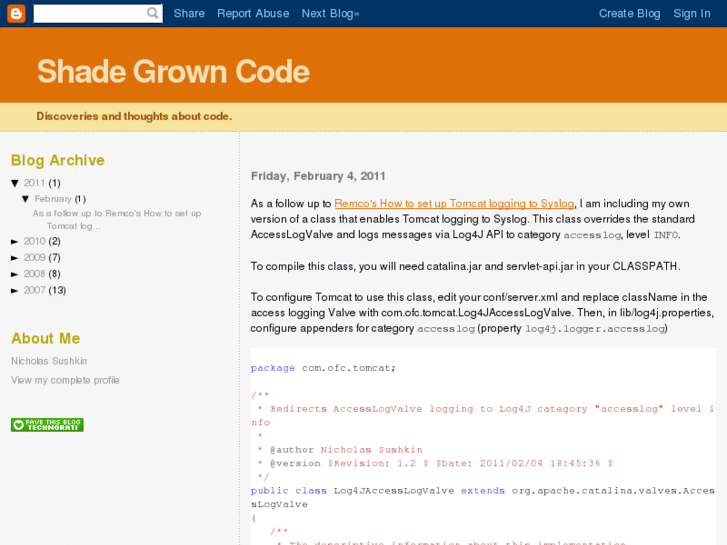Screen dimensions: 727x545
Task: Click the Blog Archive heading
Action: pyautogui.click(x=58, y=160)
